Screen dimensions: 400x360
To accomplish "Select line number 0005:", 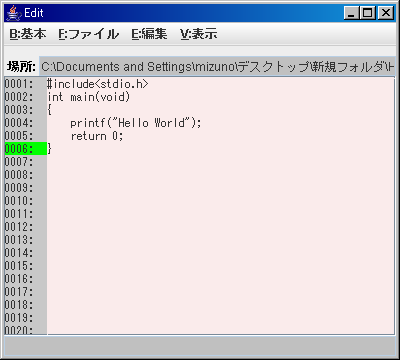I will point(19,136).
